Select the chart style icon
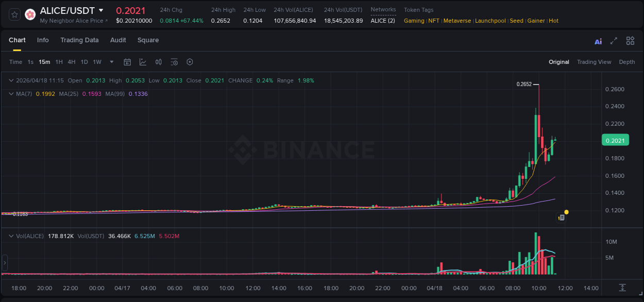 coord(143,62)
